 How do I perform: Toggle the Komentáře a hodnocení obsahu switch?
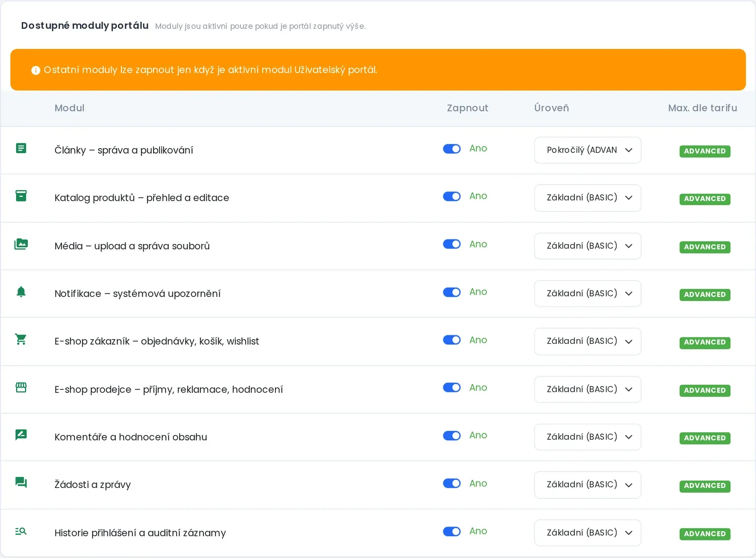tap(452, 436)
